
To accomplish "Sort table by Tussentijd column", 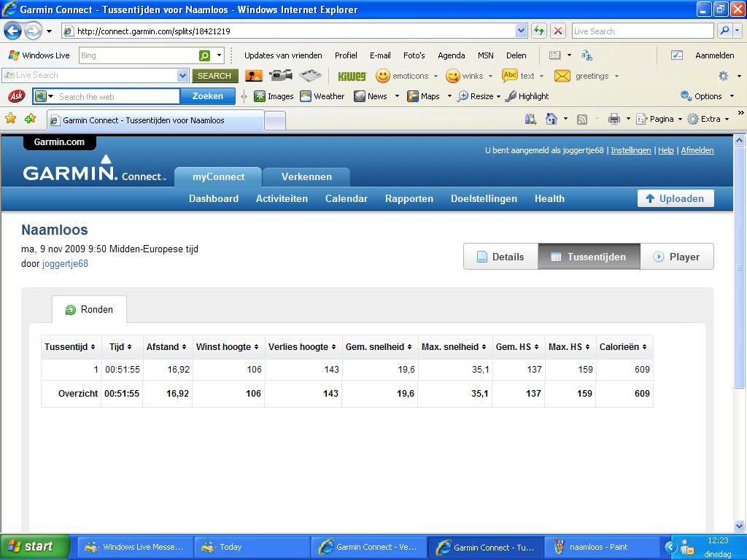I will tap(70, 347).
